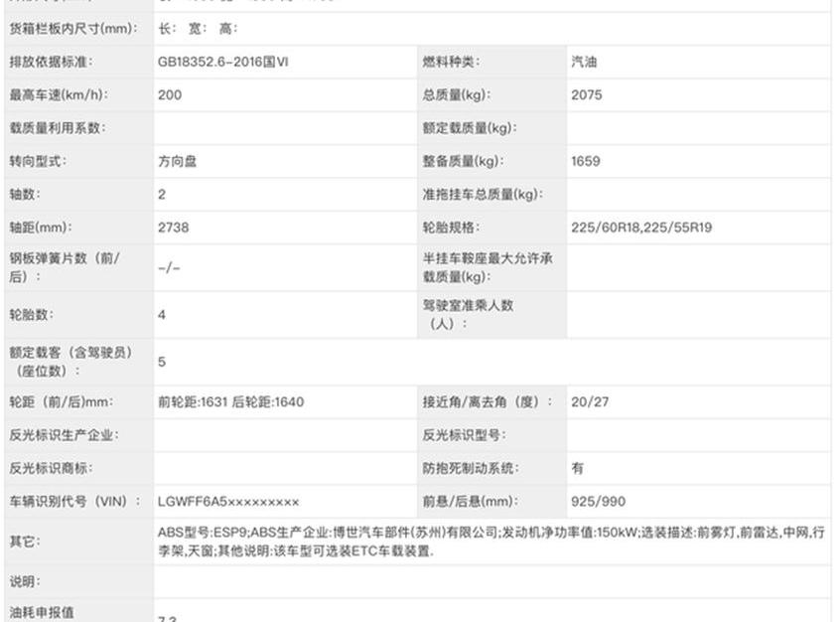Screen dimensions: 840x622
Task: Select the total mass value 2075
Action: click(587, 95)
